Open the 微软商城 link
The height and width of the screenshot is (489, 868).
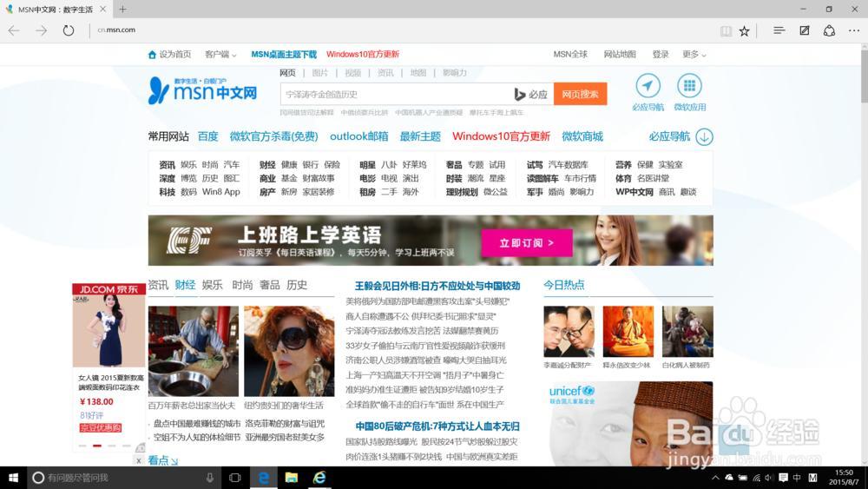(x=582, y=136)
